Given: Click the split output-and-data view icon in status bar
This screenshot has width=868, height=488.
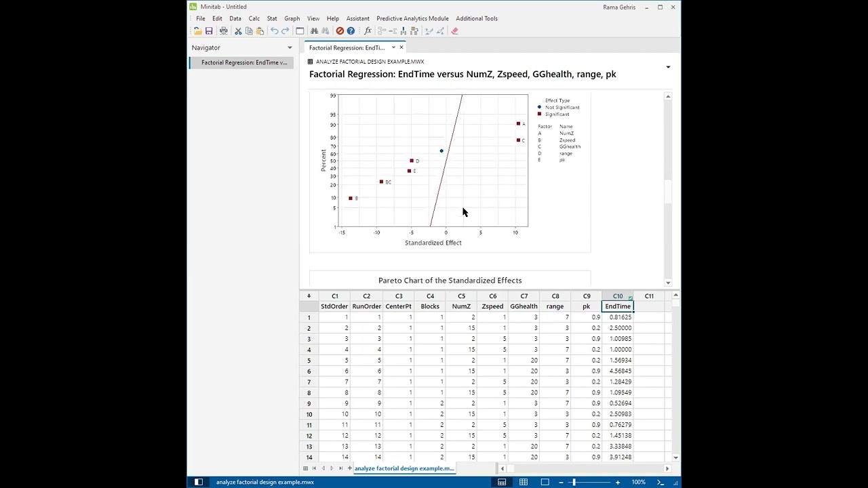Looking at the screenshot, I should click(x=502, y=482).
